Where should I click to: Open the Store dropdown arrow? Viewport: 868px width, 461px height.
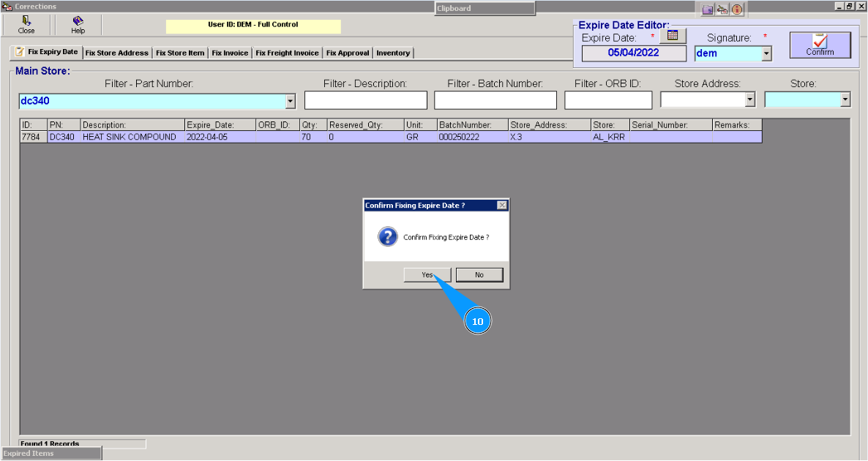click(845, 100)
